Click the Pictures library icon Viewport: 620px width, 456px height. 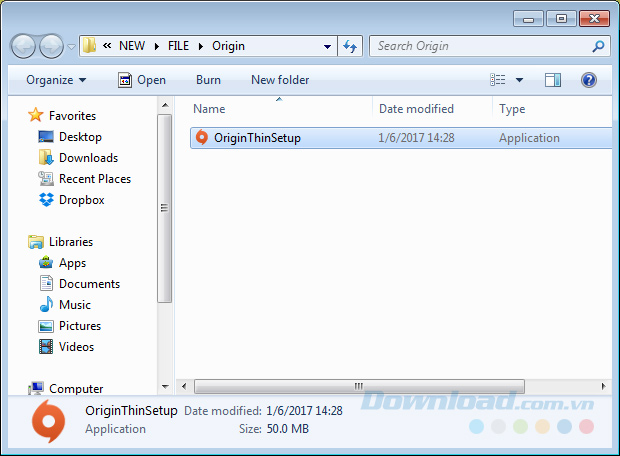(46, 326)
